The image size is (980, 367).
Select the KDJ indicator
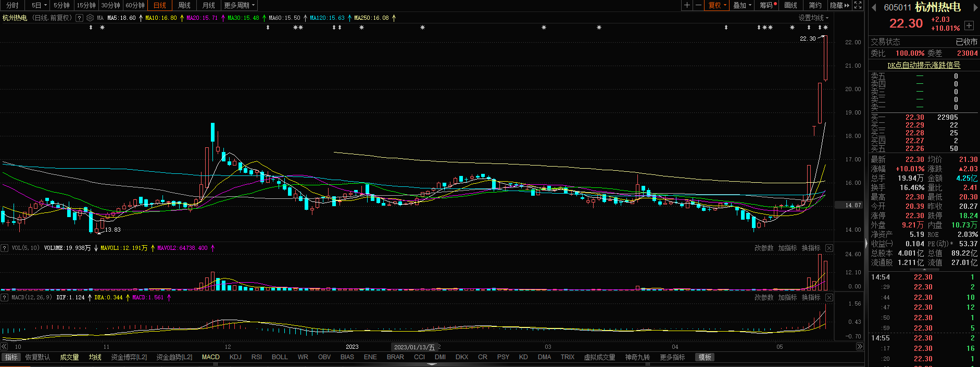(x=235, y=357)
